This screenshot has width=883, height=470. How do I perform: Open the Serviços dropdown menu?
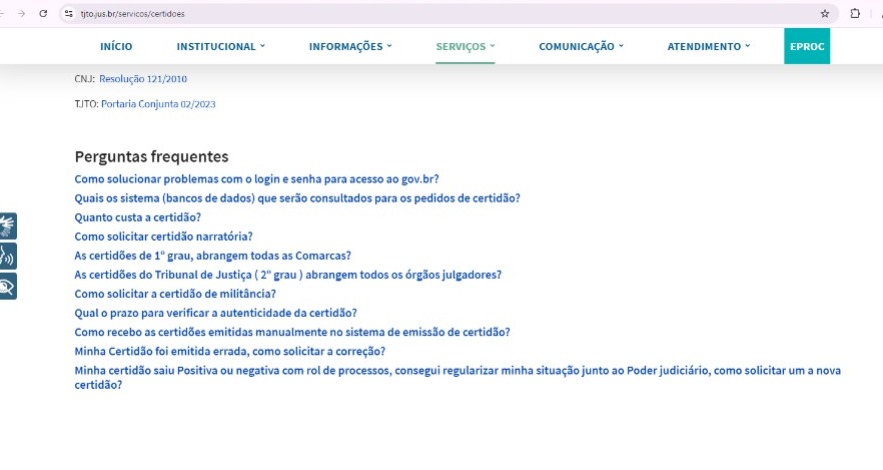pos(465,47)
